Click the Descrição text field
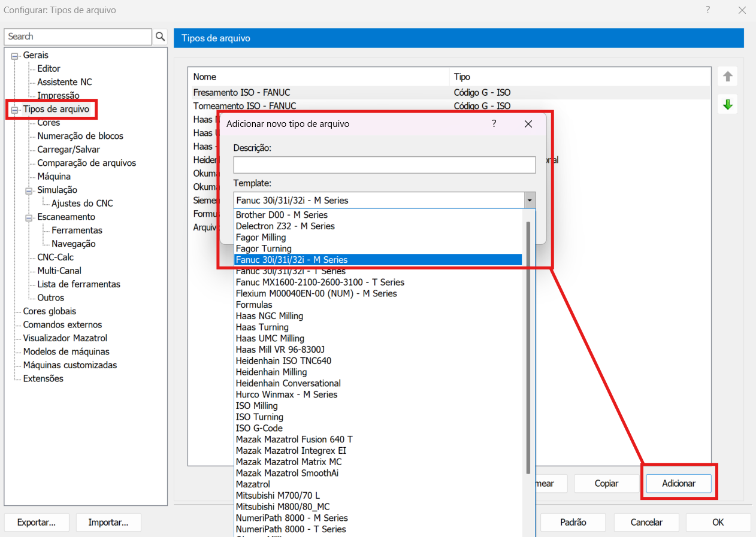The height and width of the screenshot is (537, 756). tap(384, 165)
